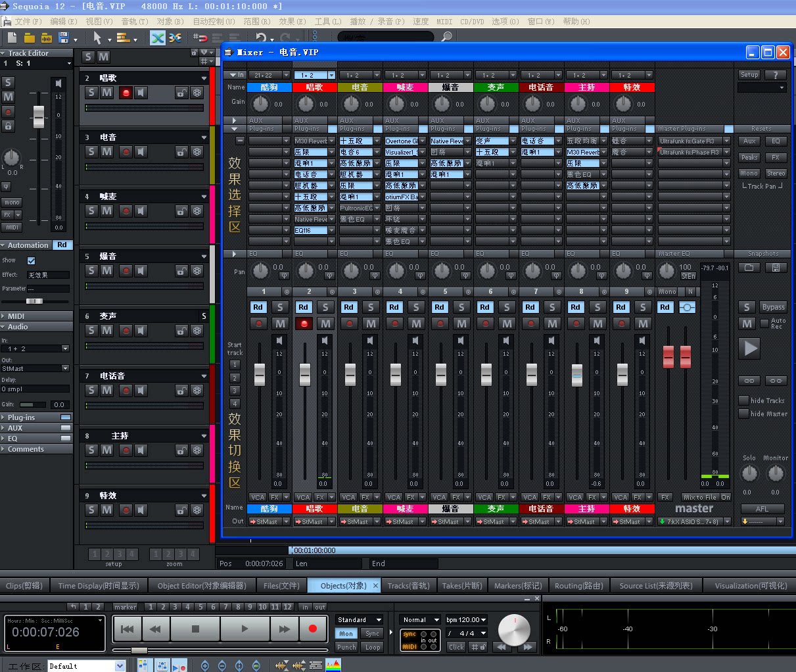Click marker button 12 in transport
Viewport: 796px width, 672px height.
287,607
